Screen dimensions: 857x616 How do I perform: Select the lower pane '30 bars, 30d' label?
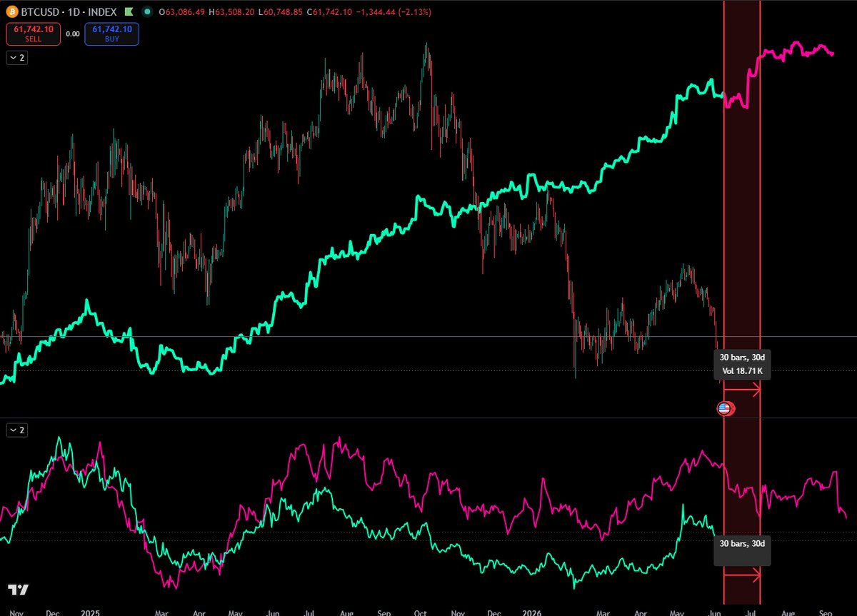coord(743,551)
